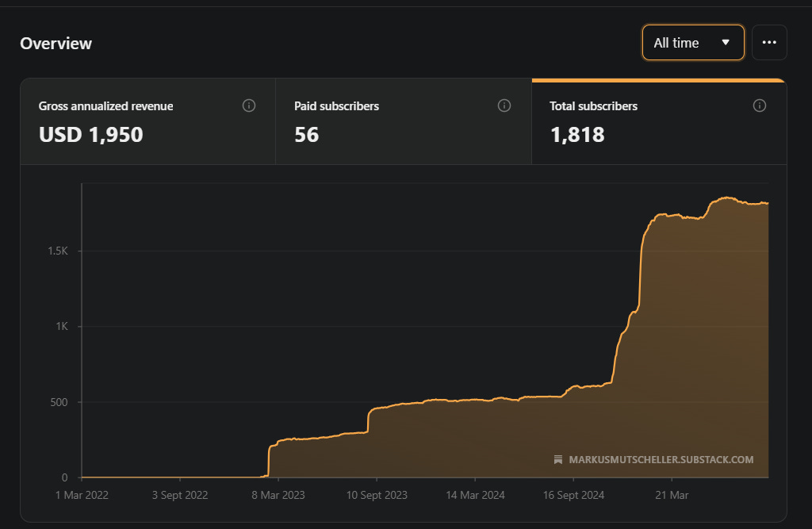Click the USD 1,950 revenue value

point(90,135)
